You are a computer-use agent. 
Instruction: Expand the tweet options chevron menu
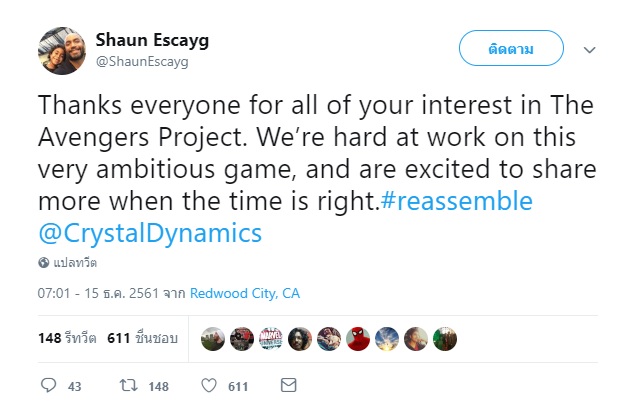(589, 49)
